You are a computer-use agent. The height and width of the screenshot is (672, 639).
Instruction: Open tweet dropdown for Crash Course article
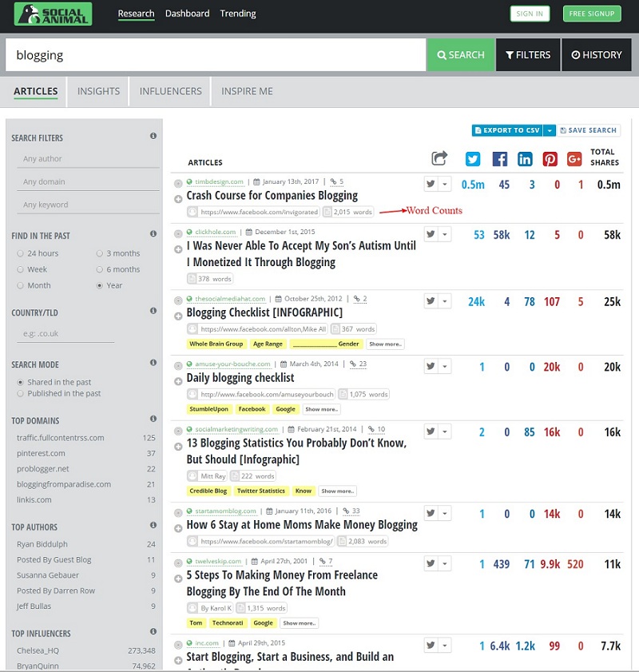pos(445,185)
